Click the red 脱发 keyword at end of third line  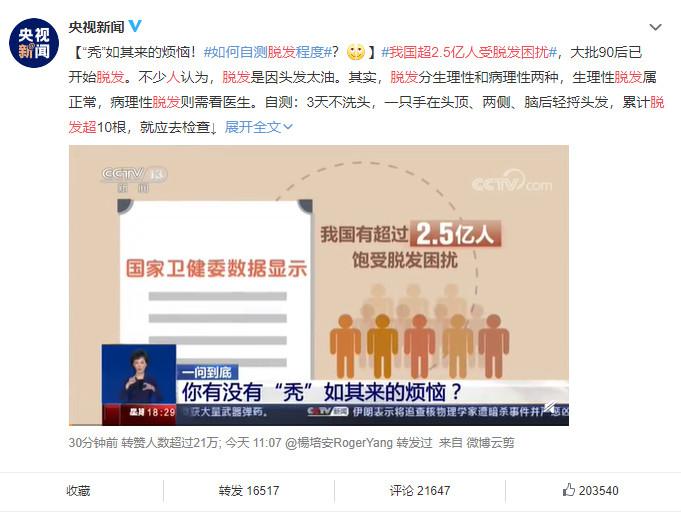657,102
